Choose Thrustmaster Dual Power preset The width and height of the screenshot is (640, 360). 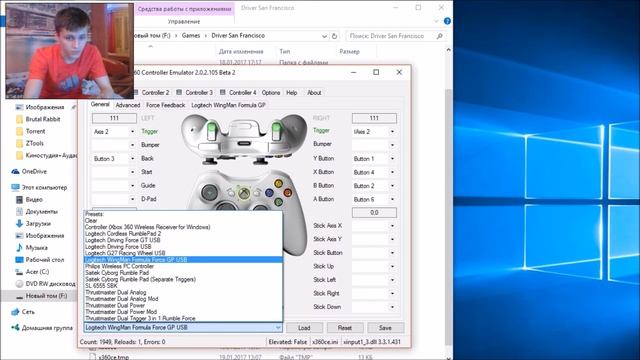pos(183,305)
